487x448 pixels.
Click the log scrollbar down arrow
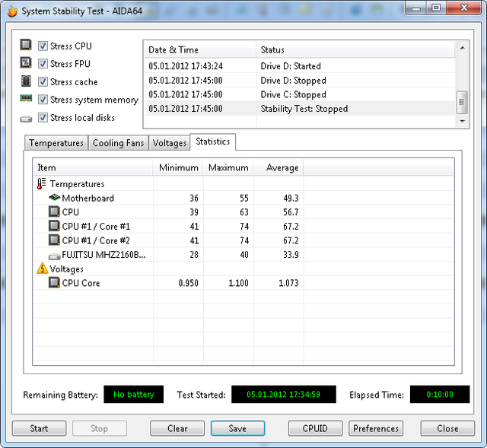click(x=462, y=121)
